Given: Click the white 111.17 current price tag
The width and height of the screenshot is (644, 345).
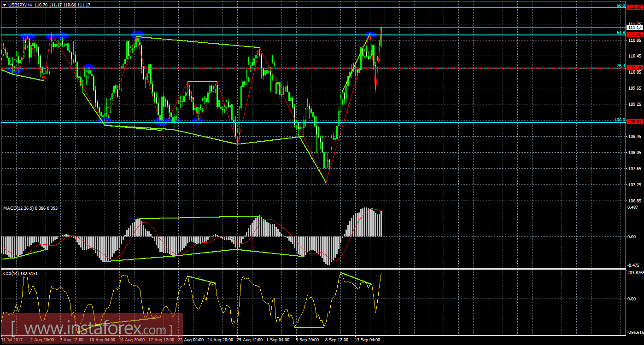Looking at the screenshot, I should click(634, 28).
